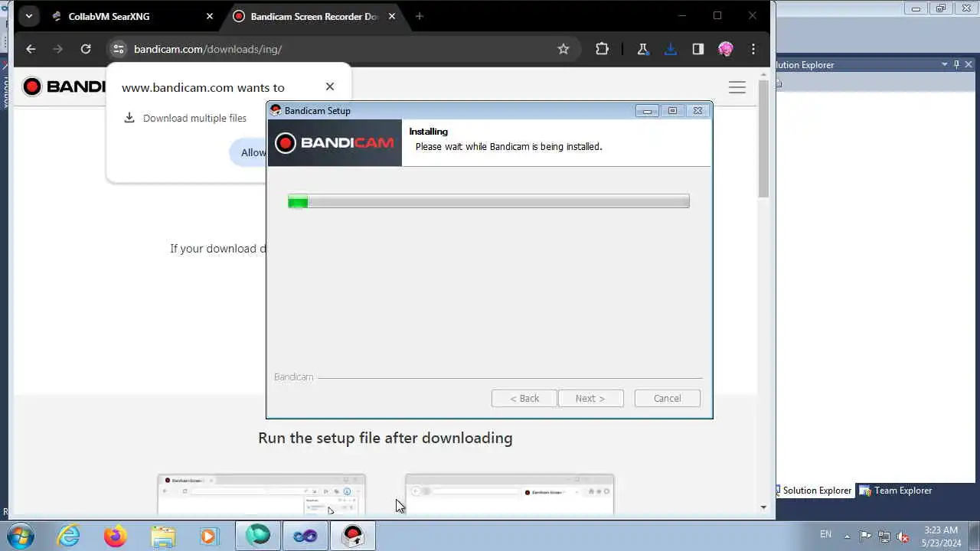Open Windows Explorer folder in the taskbar
This screenshot has width=980, height=551.
pos(163,536)
